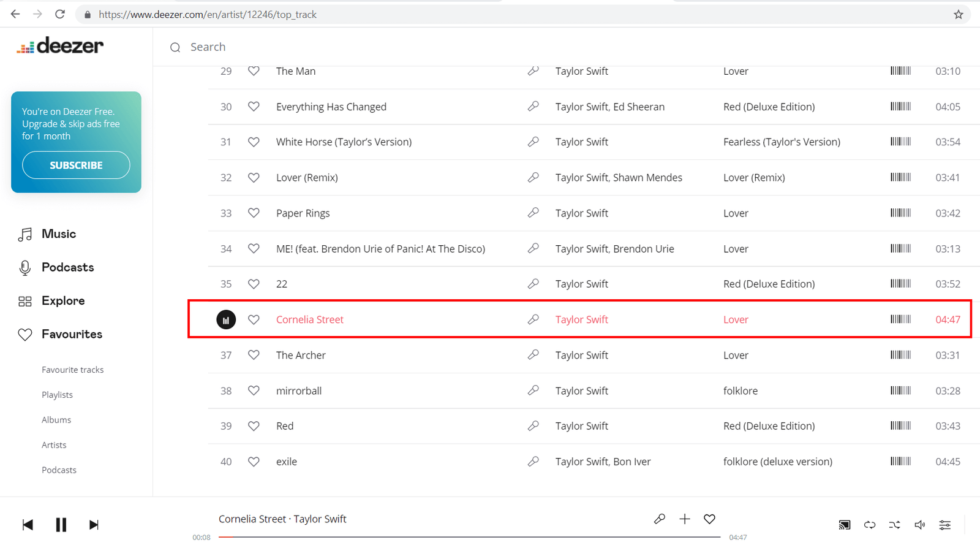Go to Artists under Favourites
Viewport: 980px width, 545px height.
click(x=54, y=445)
